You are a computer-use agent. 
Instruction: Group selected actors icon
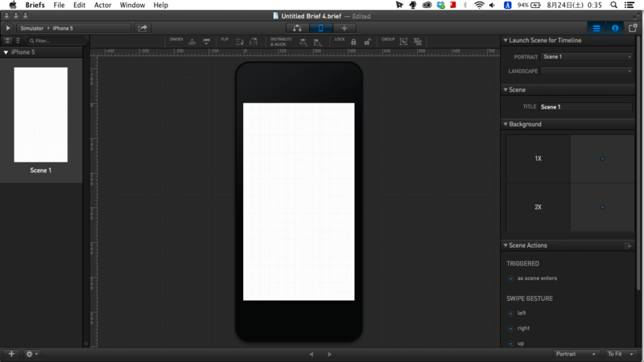point(403,42)
